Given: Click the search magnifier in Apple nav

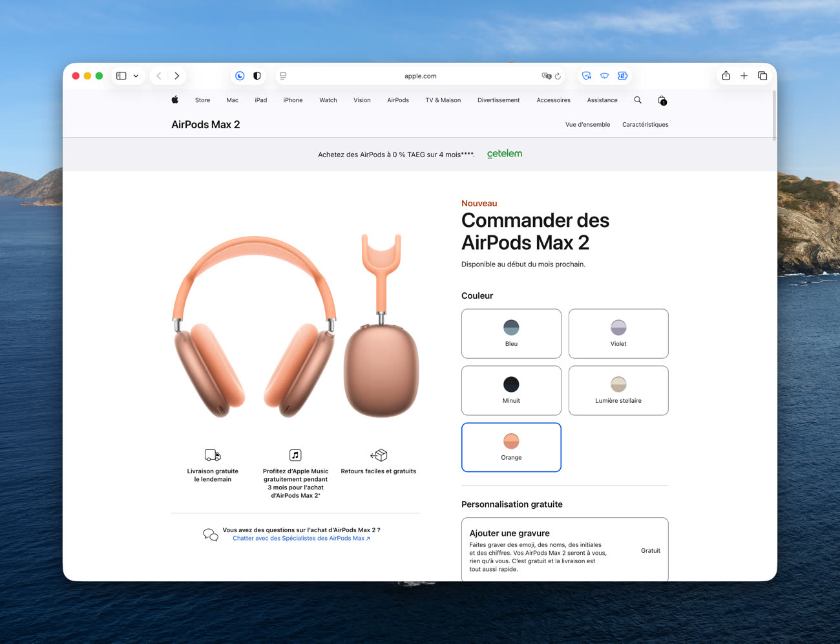Looking at the screenshot, I should coord(638,100).
